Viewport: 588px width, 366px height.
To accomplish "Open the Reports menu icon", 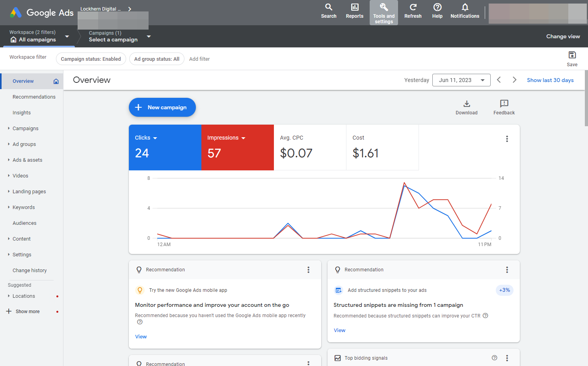I will 354,11.
